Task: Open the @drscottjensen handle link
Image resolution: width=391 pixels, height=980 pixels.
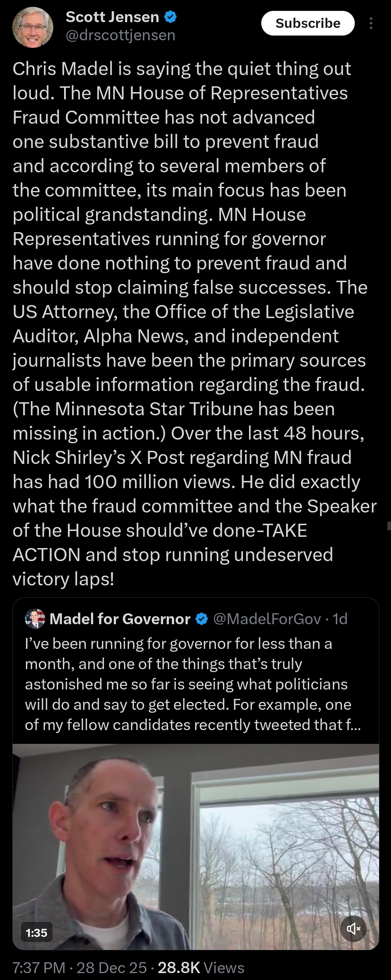Action: pos(120,36)
